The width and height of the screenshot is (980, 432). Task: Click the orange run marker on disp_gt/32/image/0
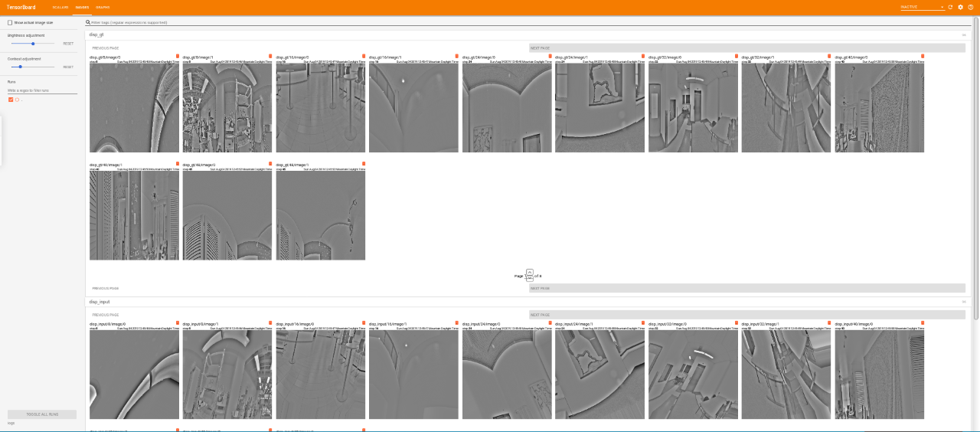point(737,56)
